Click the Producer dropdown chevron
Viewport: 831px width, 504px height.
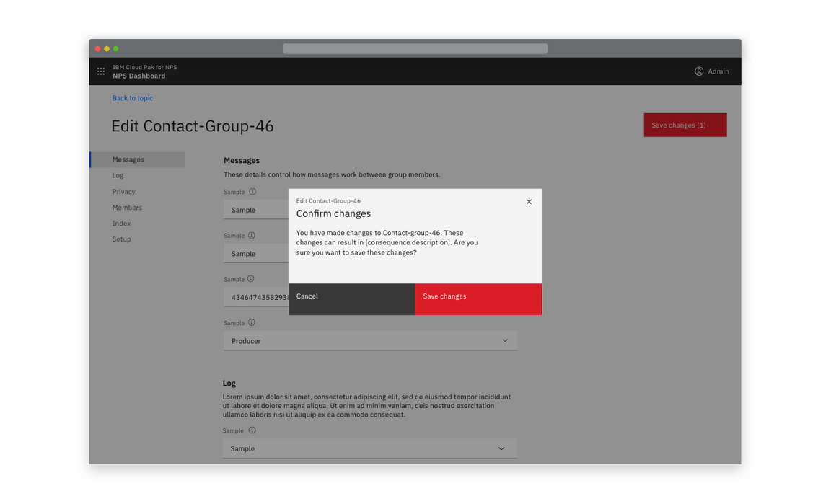pyautogui.click(x=505, y=340)
